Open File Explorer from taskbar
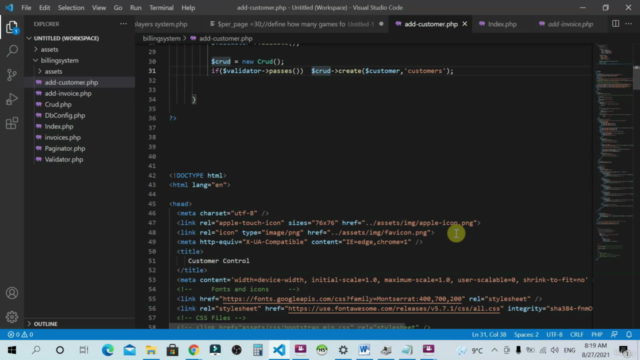Screen dimensions: 640x360 [151, 350]
